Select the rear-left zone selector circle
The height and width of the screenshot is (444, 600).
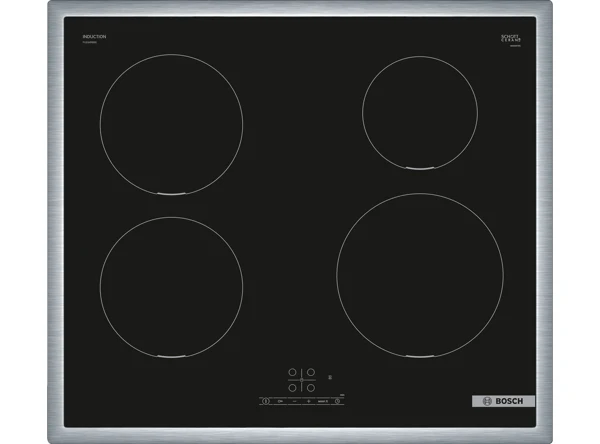click(292, 372)
